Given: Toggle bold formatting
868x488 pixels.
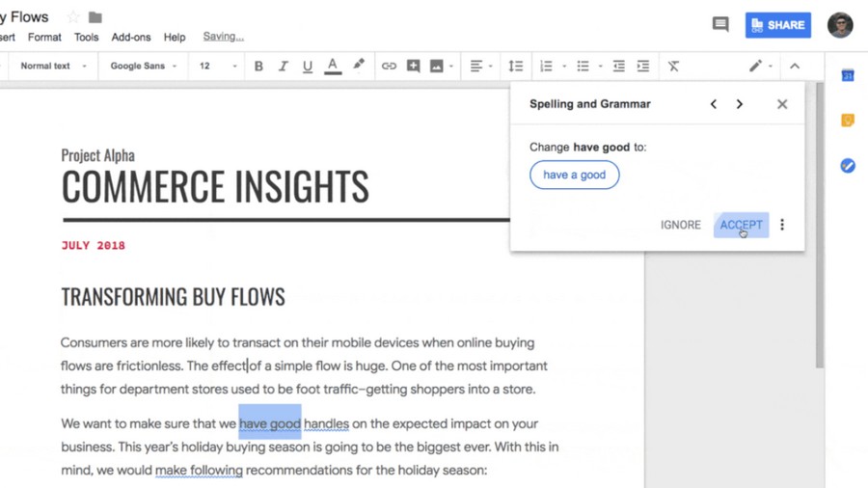Looking at the screenshot, I should pyautogui.click(x=258, y=67).
